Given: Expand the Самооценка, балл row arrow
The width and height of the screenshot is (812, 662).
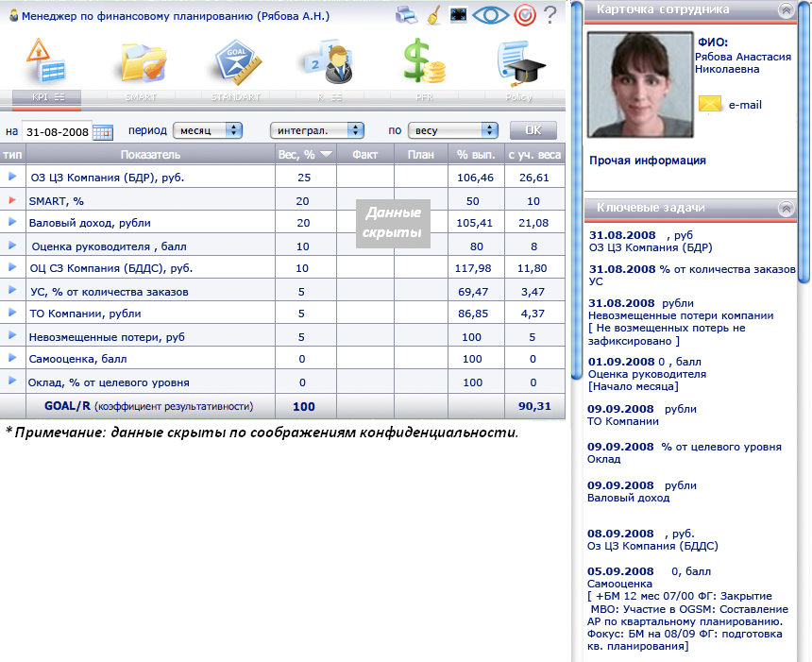Looking at the screenshot, I should point(12,357).
